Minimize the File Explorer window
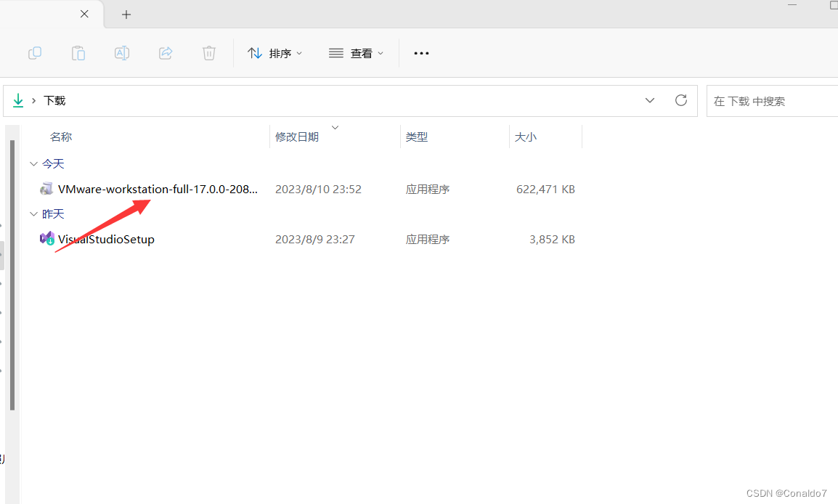 click(792, 5)
